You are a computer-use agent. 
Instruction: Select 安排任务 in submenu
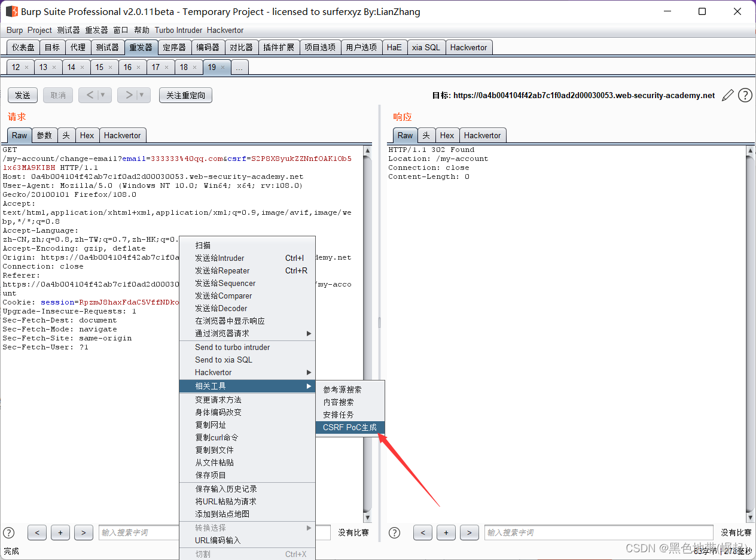pyautogui.click(x=350, y=415)
